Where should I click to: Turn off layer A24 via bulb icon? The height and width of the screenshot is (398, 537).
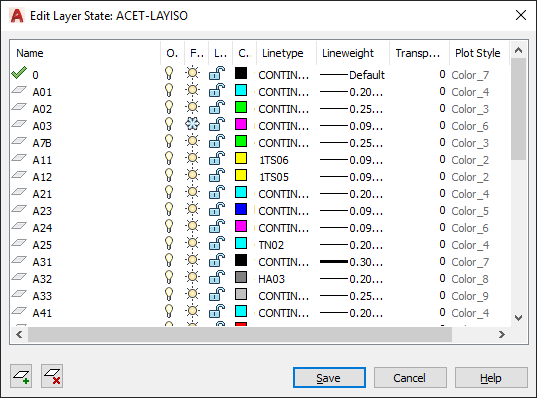[169, 226]
